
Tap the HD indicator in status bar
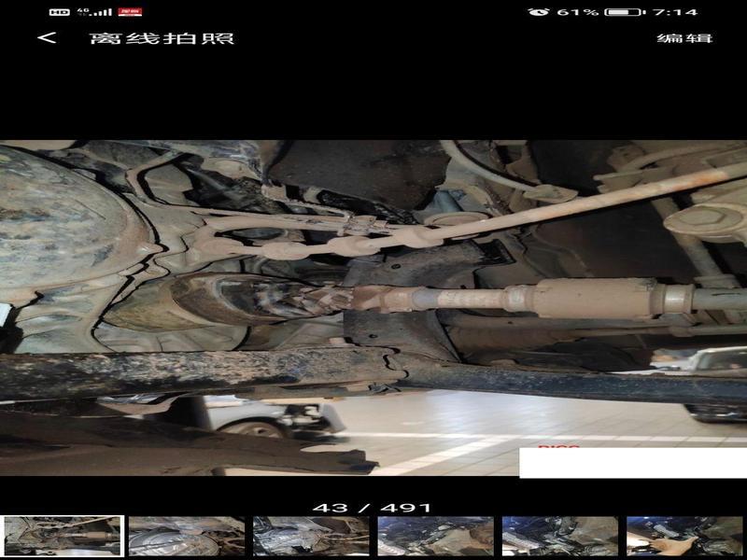point(58,12)
